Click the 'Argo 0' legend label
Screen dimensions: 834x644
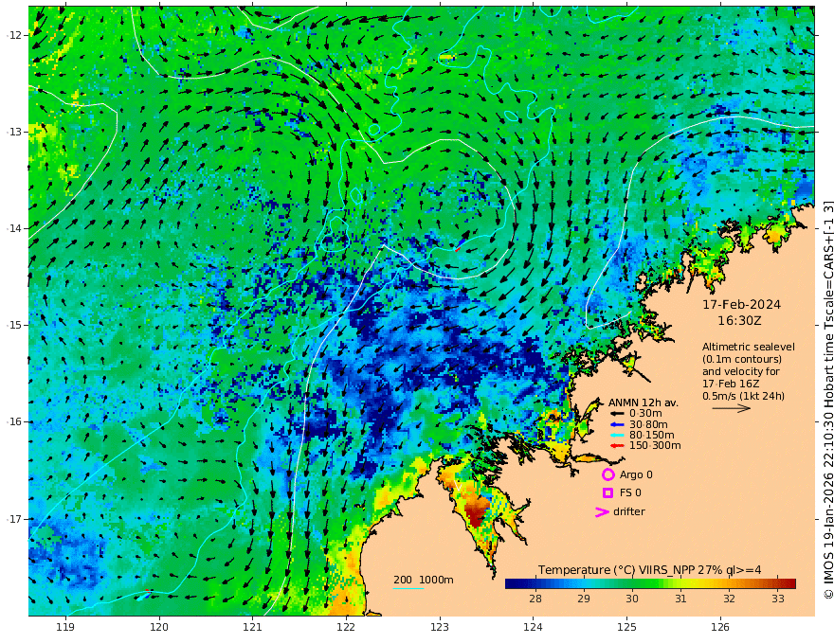tap(636, 474)
